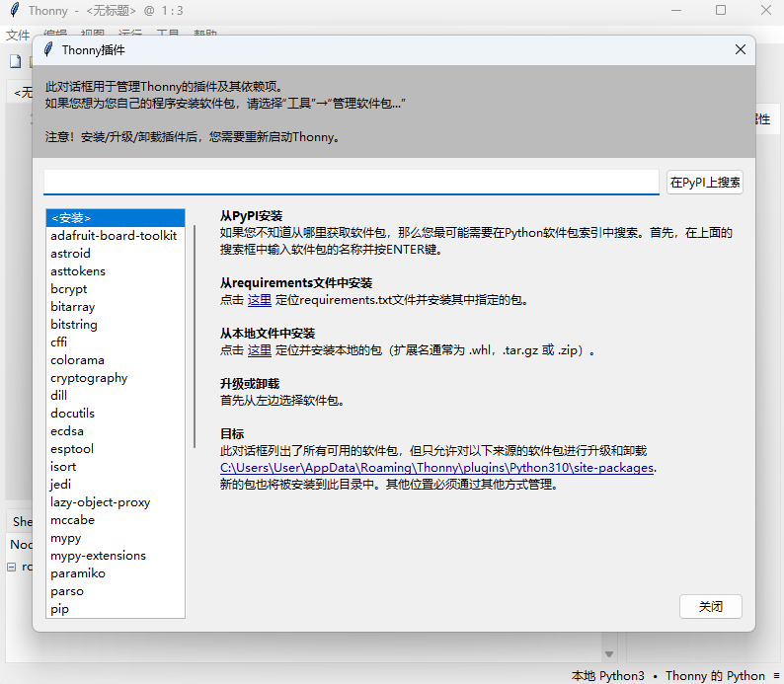
Task: Collapse the tree node in Thonny lower-left panel
Action: pos(12,568)
